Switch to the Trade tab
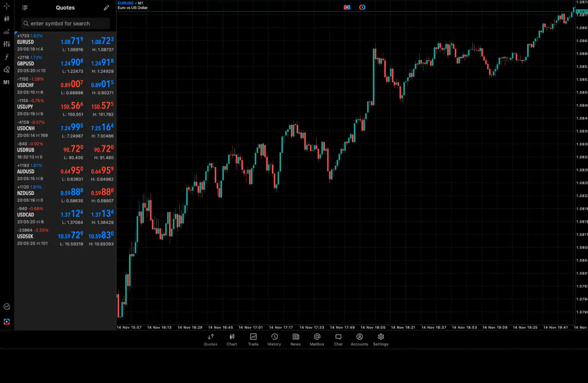 [253, 339]
